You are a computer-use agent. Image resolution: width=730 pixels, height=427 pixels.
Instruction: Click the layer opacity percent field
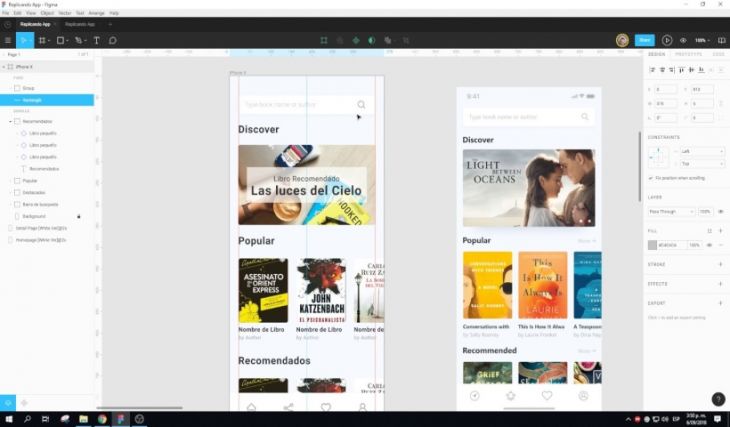point(705,212)
